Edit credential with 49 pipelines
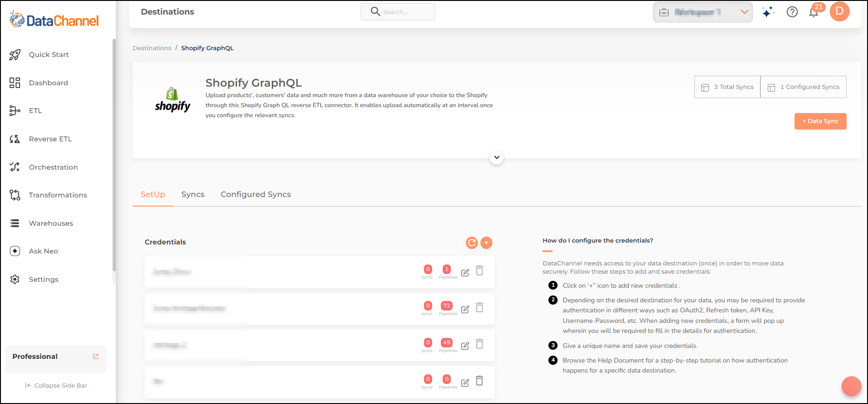868x404 pixels. pyautogui.click(x=465, y=346)
